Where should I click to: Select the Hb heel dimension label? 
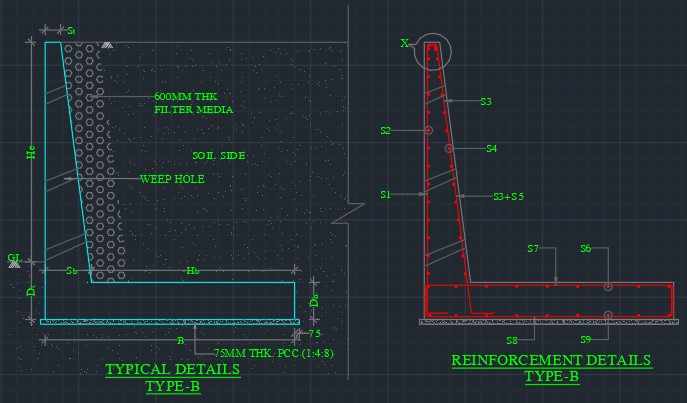pyautogui.click(x=193, y=271)
